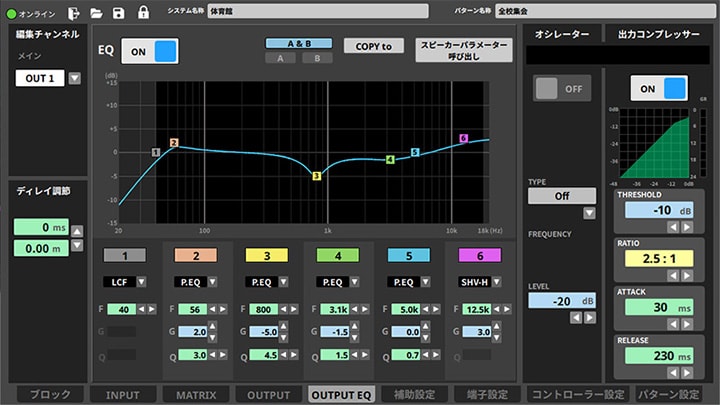The height and width of the screenshot is (405, 720).
Task: Click the speaker parameter recall button
Action: [x=464, y=50]
